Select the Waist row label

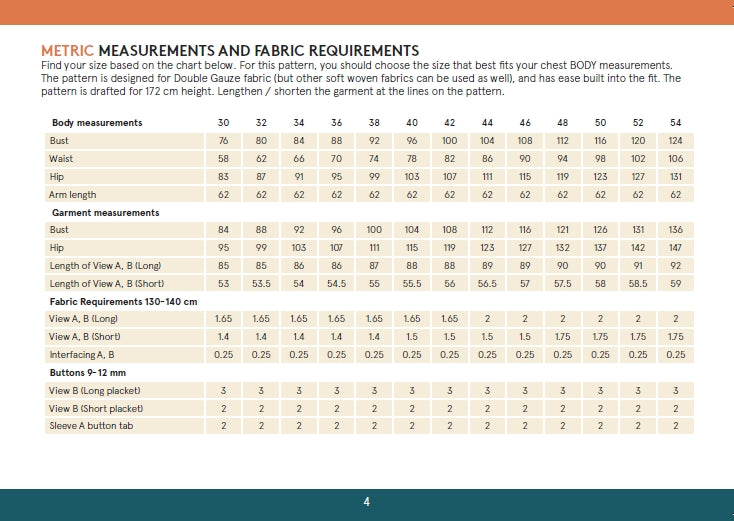62,159
